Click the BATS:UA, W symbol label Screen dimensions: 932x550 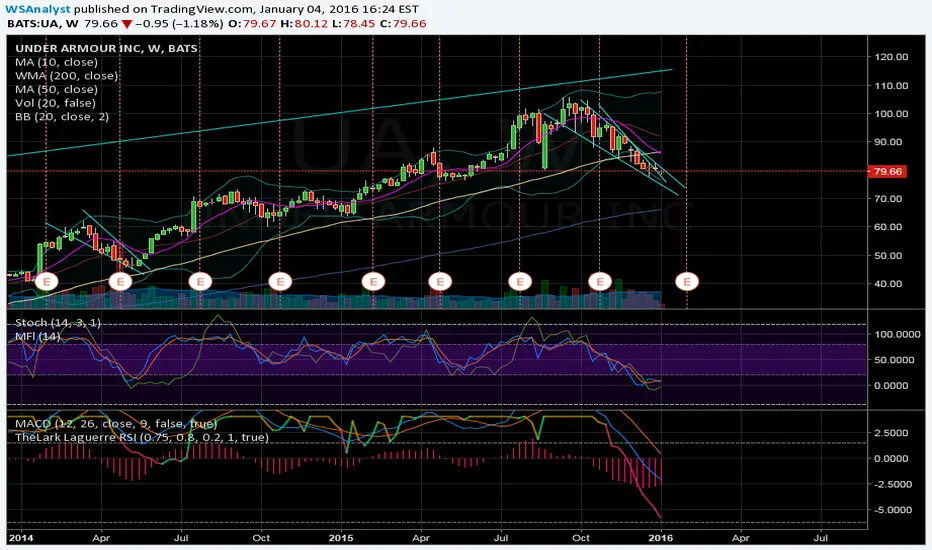[43, 24]
